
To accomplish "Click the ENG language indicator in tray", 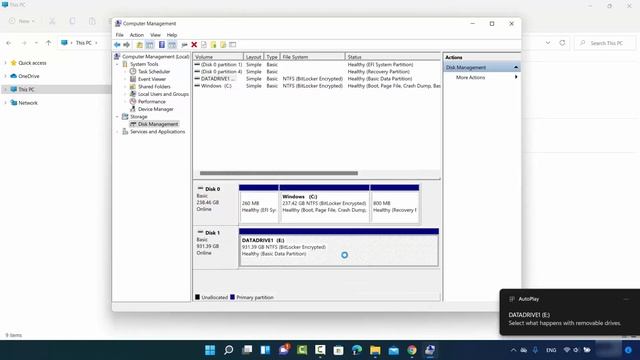I will [x=551, y=350].
